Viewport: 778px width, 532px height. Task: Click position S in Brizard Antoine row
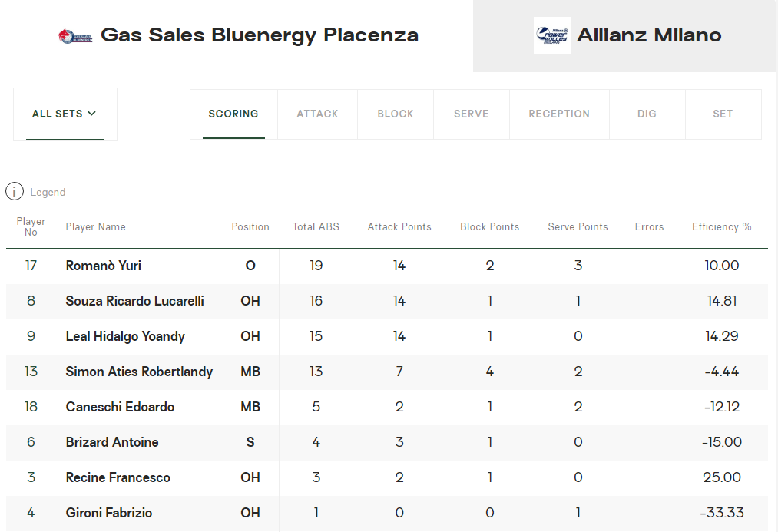click(250, 441)
